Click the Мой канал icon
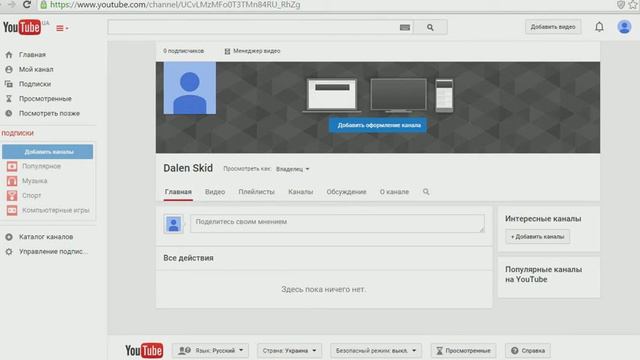Screen dimensions: 640x360 (x=9, y=69)
